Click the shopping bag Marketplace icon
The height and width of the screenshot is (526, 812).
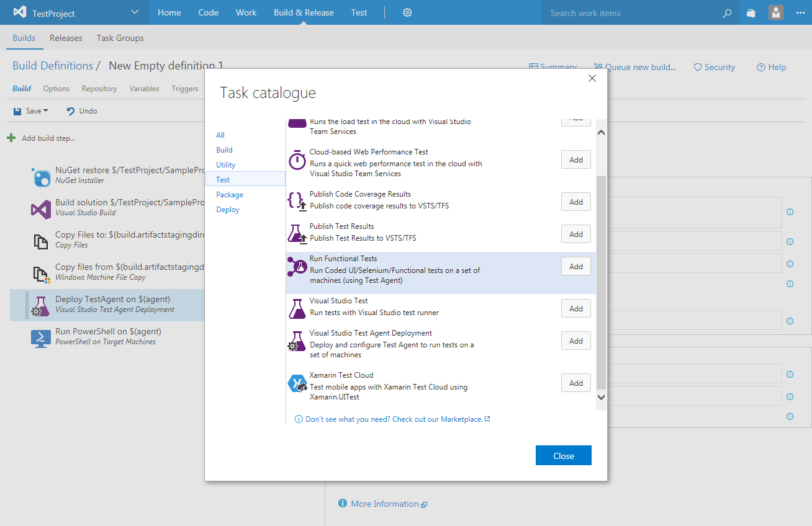(751, 13)
